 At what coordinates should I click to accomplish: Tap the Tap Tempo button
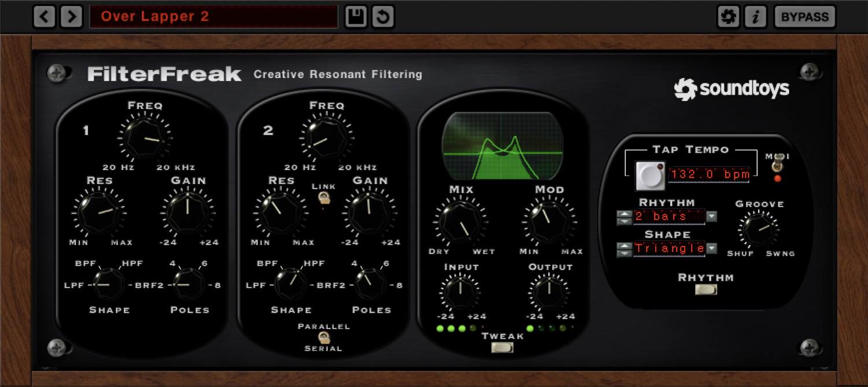650,176
